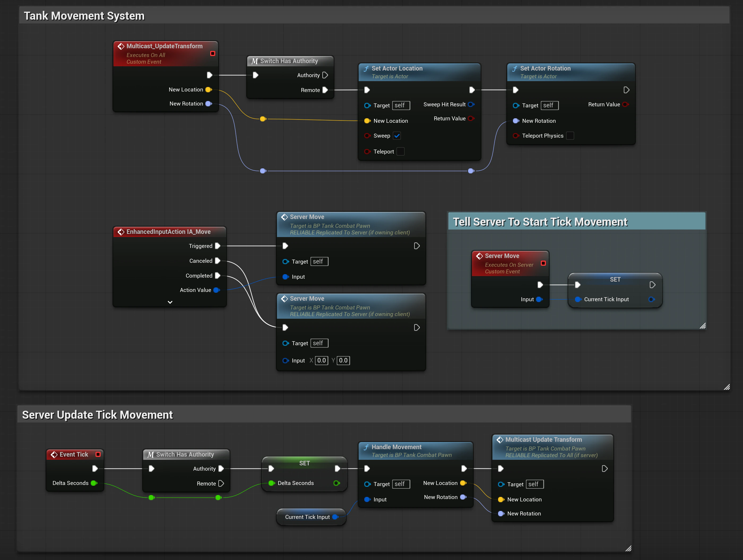Click the resize handle of Tell Server comment box

[702, 326]
